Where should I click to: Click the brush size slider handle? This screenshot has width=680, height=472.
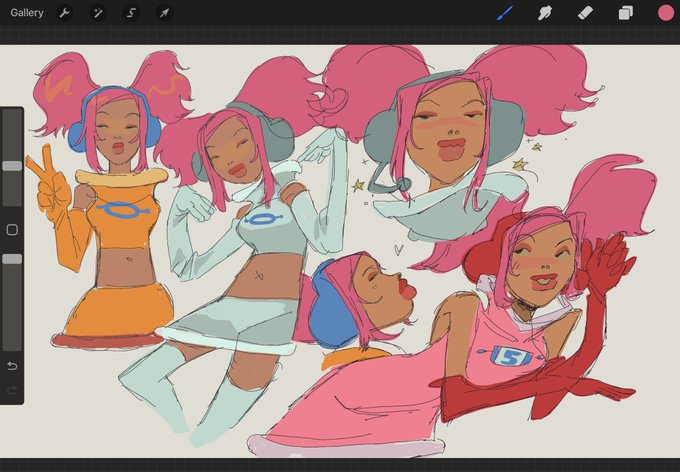click(x=12, y=166)
